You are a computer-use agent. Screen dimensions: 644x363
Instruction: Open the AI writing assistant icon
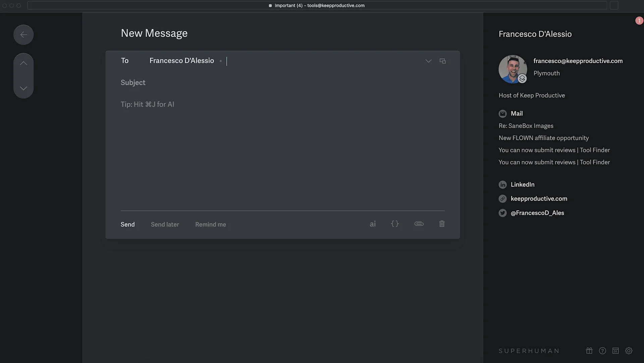(x=373, y=224)
